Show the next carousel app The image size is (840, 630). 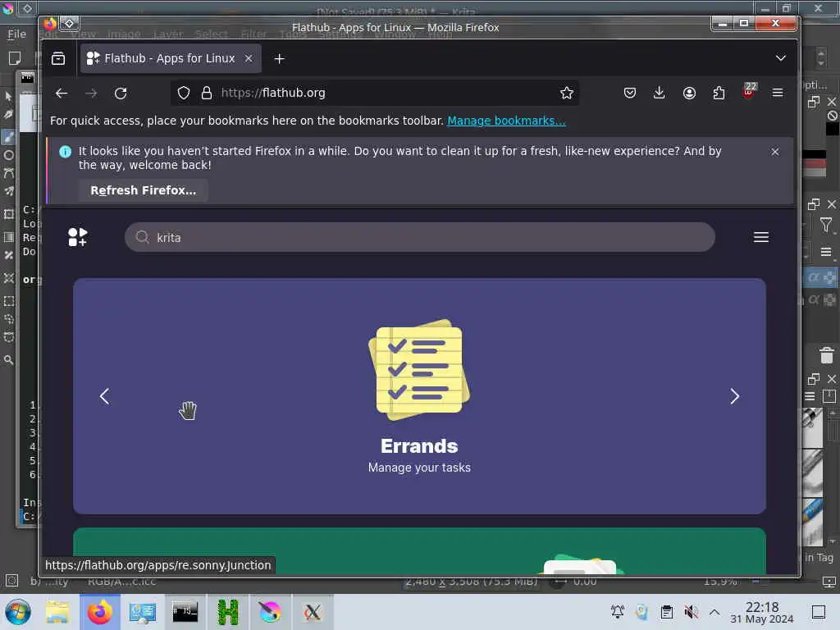tap(734, 396)
